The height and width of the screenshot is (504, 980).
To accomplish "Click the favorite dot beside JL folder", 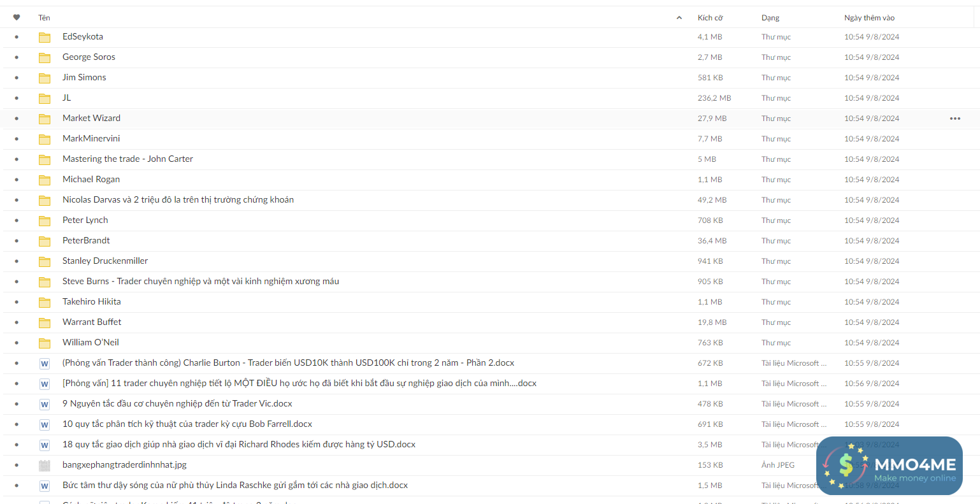I will point(17,98).
